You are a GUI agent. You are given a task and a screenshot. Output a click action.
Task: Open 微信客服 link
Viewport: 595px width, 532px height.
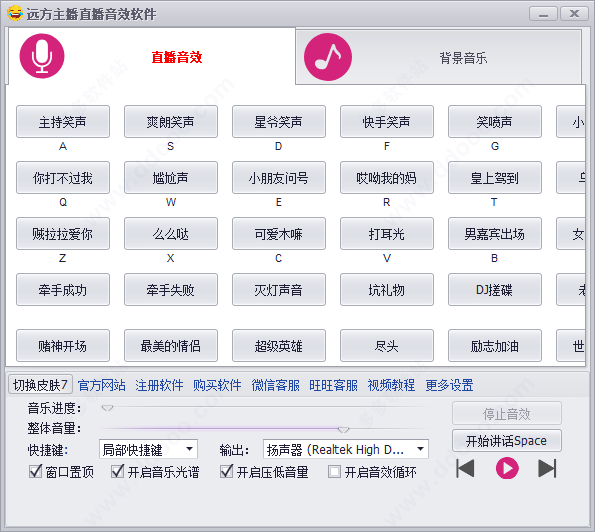pyautogui.click(x=275, y=385)
